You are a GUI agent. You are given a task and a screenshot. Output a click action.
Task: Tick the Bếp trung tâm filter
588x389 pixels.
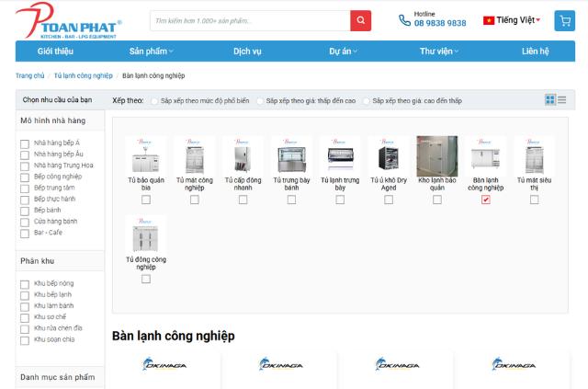[x=25, y=189]
